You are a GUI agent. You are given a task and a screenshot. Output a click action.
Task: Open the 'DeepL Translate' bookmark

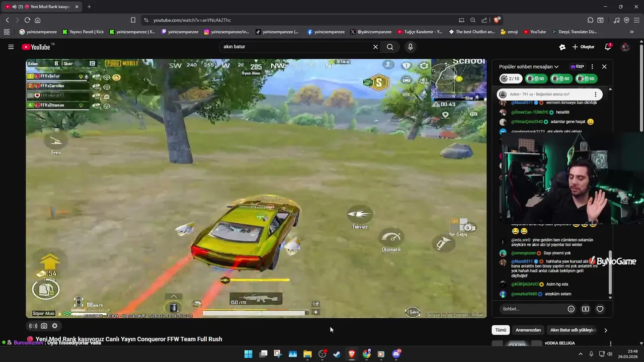[574, 32]
